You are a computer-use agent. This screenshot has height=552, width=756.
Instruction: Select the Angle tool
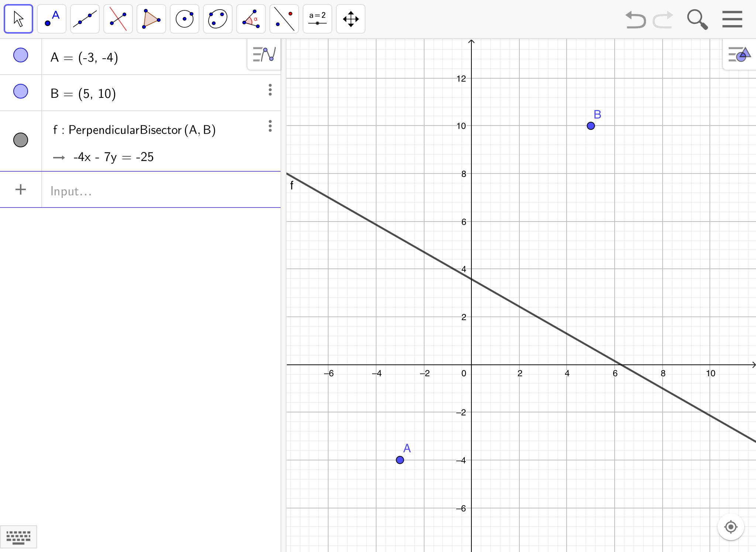[251, 19]
